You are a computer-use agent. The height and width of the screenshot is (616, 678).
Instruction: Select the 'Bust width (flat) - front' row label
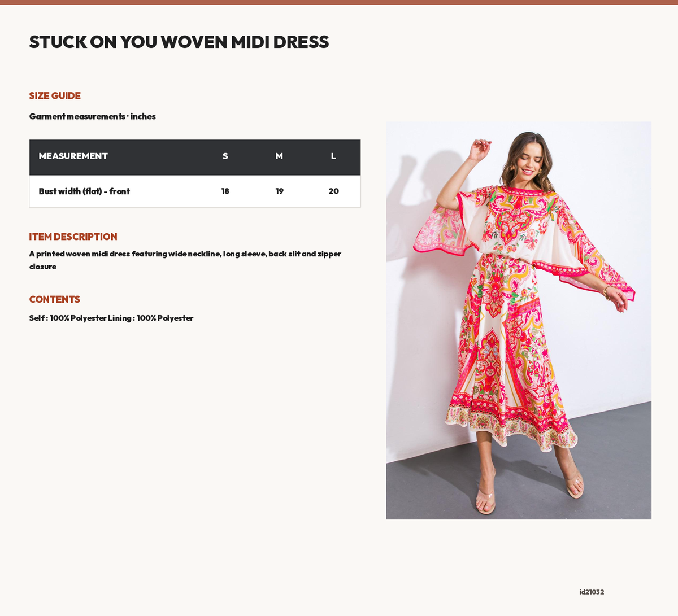pos(84,191)
